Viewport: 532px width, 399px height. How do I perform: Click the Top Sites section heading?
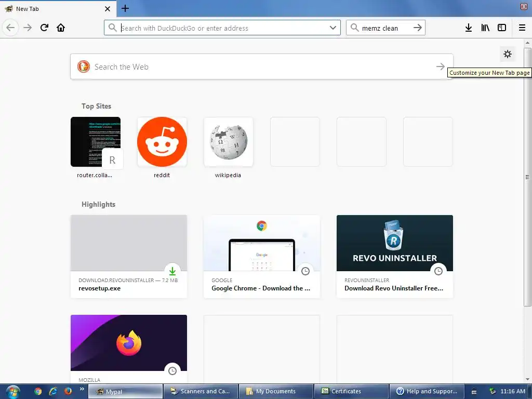coord(96,106)
